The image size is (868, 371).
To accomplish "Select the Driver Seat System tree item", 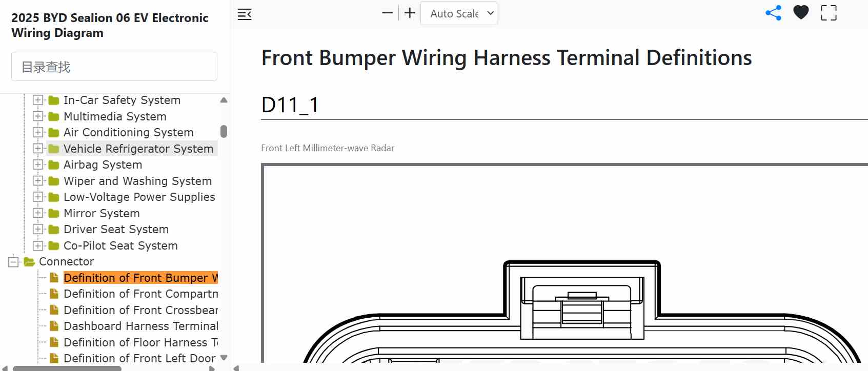I will [x=116, y=229].
